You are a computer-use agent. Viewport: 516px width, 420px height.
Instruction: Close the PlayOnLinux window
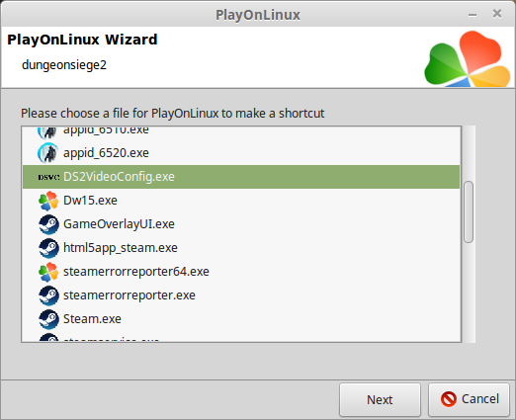click(497, 14)
